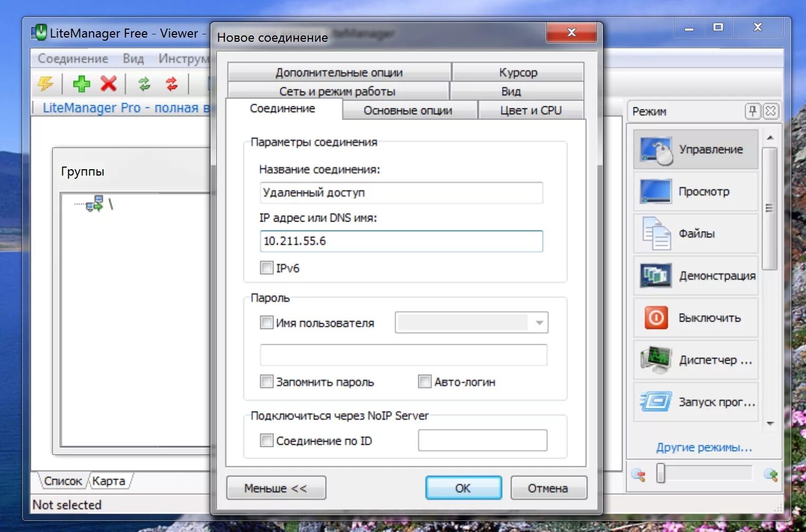
Task: Open the username dropdown list
Action: [x=539, y=323]
